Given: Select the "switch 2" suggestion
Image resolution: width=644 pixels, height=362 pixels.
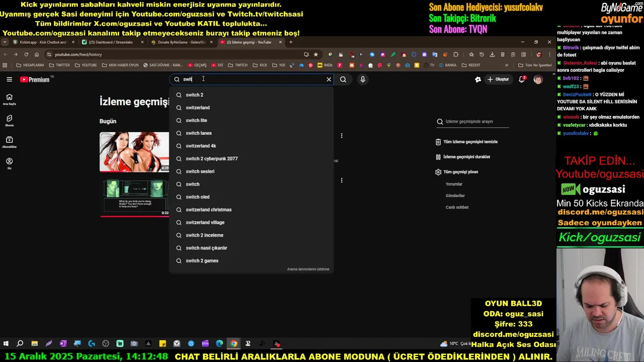Looking at the screenshot, I should coord(252,95).
